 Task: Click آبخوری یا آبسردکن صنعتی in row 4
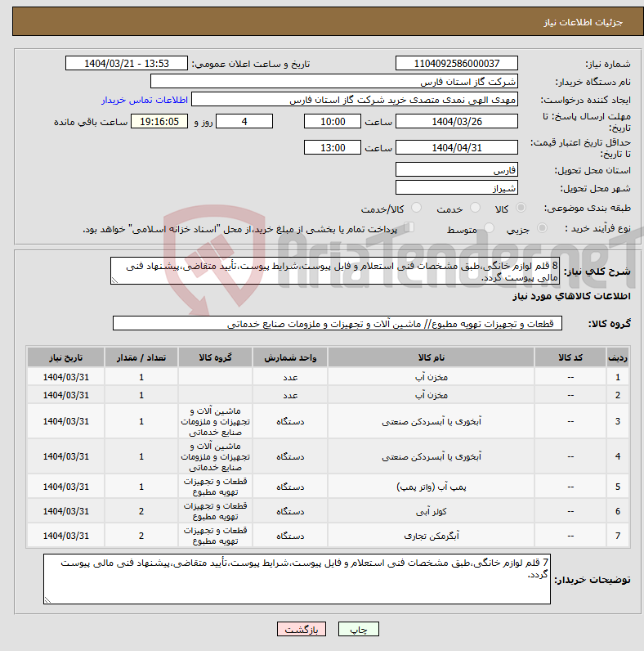click(432, 456)
